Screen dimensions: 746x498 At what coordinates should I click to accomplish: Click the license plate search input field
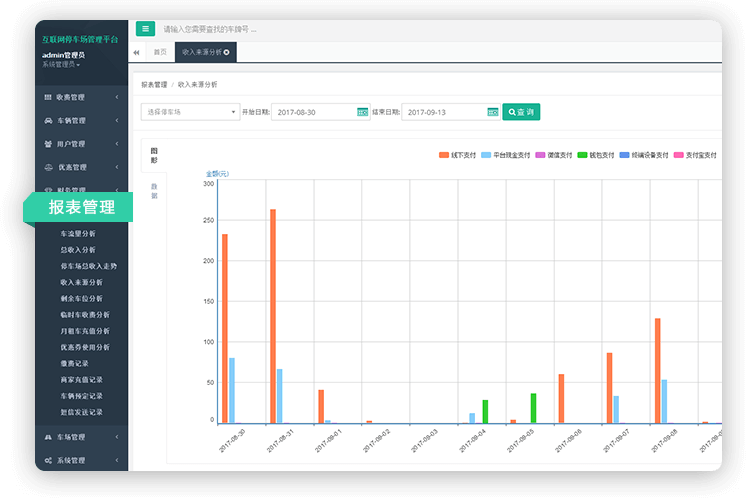[210, 29]
